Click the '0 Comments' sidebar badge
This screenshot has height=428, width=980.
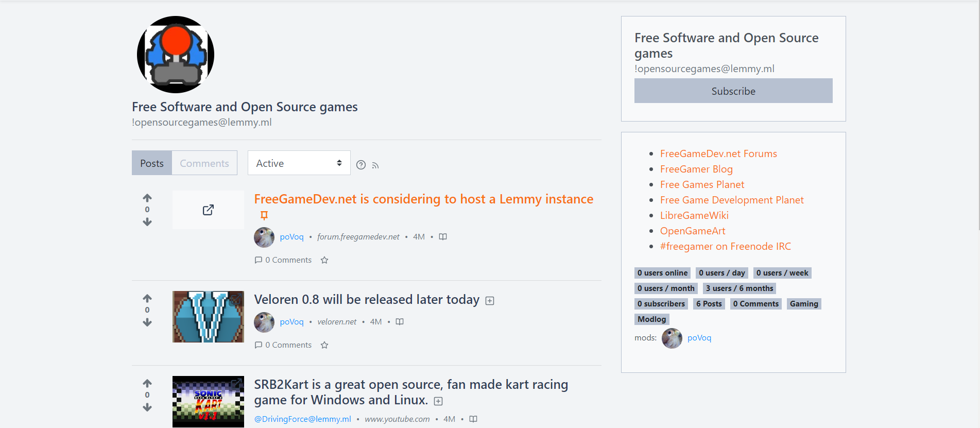(756, 304)
